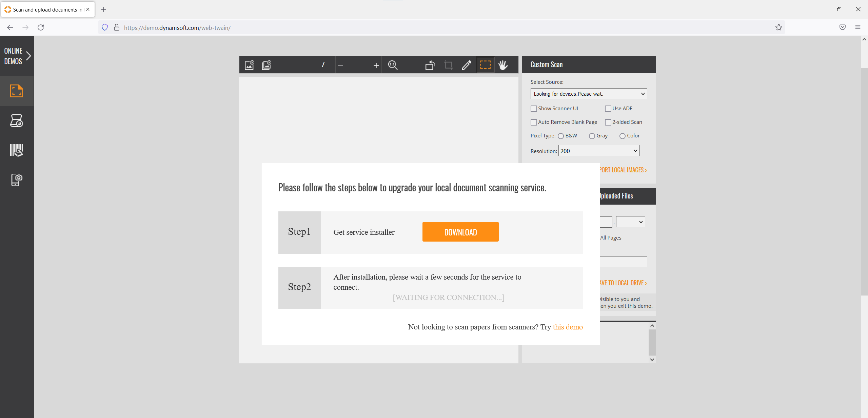This screenshot has height=418, width=868.
Task: Open a new browser tab
Action: point(104,9)
